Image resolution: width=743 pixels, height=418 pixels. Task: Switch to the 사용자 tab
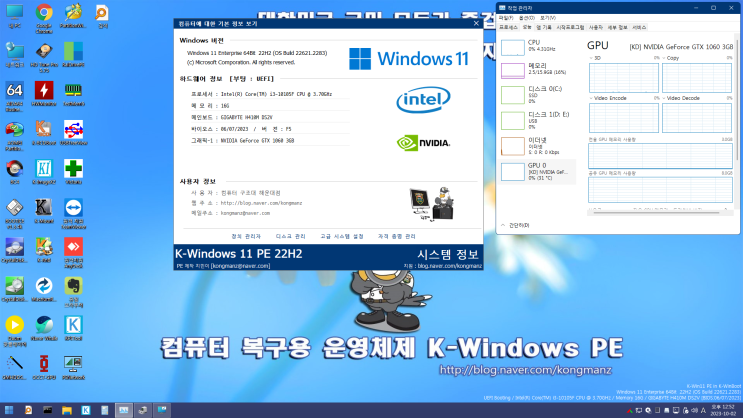click(x=596, y=27)
